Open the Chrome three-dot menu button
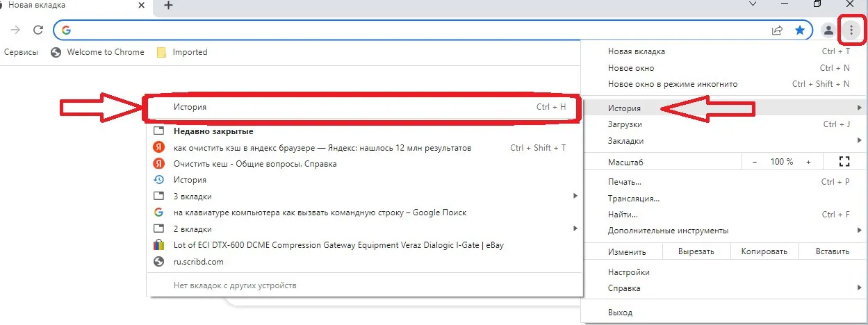This screenshot has height=325, width=868. pos(851,30)
